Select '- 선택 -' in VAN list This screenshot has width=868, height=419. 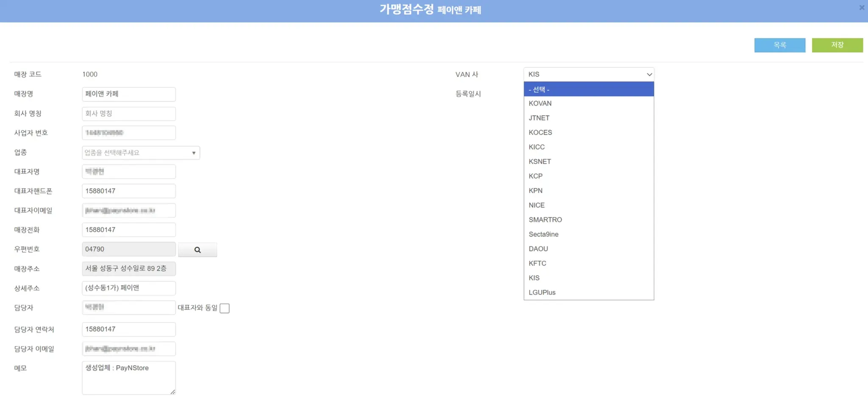pyautogui.click(x=589, y=89)
